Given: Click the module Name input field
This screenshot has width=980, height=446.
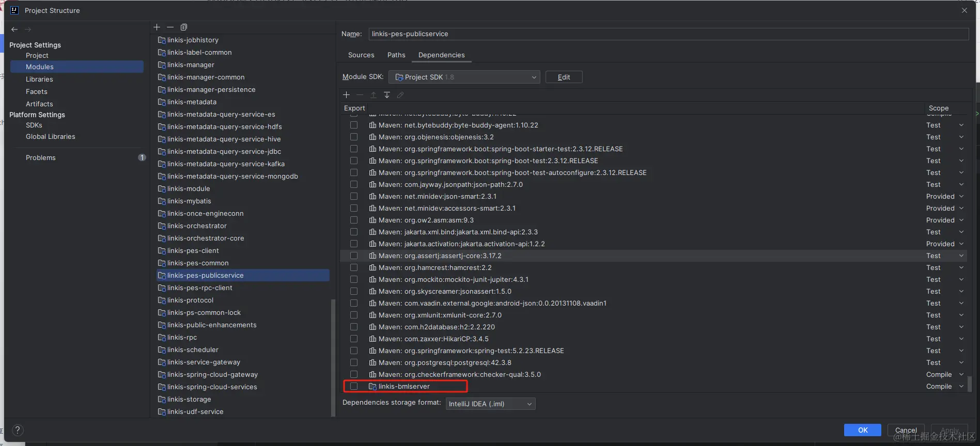Looking at the screenshot, I should pos(668,34).
